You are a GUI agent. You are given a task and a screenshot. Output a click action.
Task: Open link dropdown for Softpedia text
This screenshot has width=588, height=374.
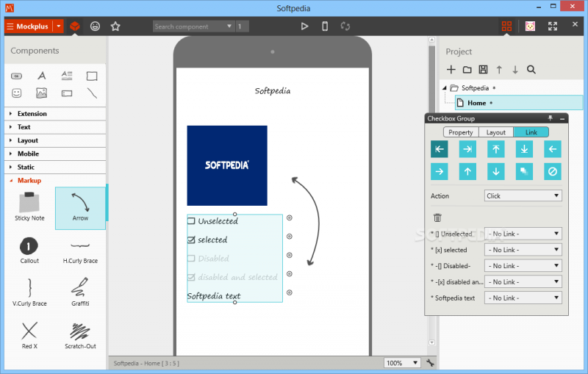pos(523,298)
